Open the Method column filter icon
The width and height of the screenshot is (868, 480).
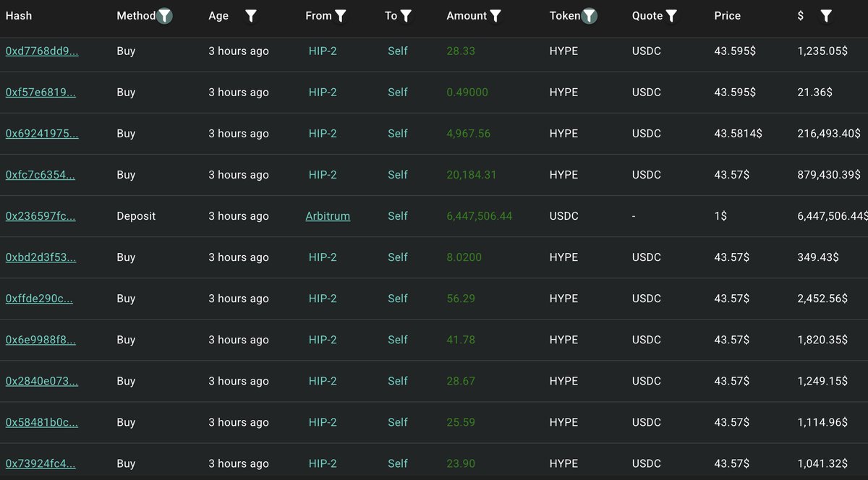166,15
